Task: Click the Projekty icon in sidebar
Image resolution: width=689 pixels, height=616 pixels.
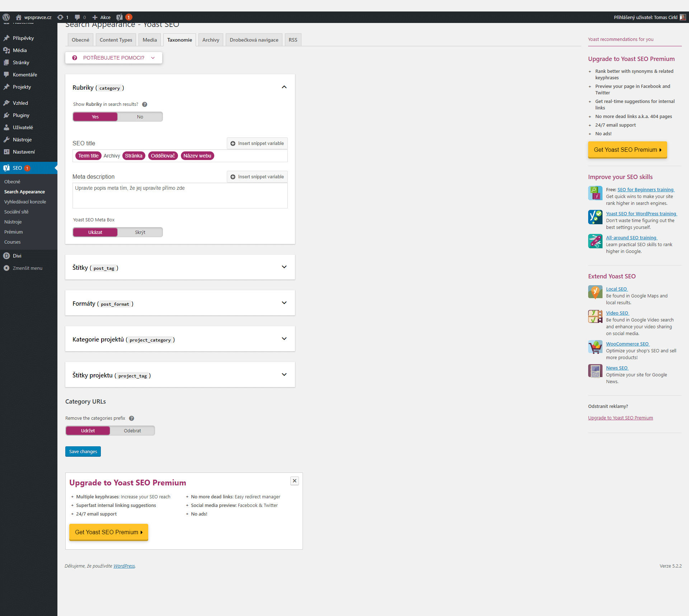Action: [x=6, y=87]
